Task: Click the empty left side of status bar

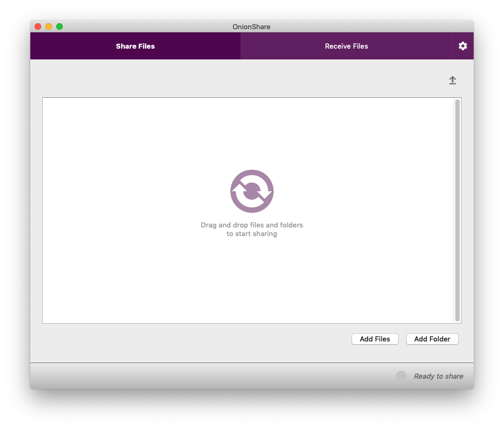Action: (x=162, y=376)
